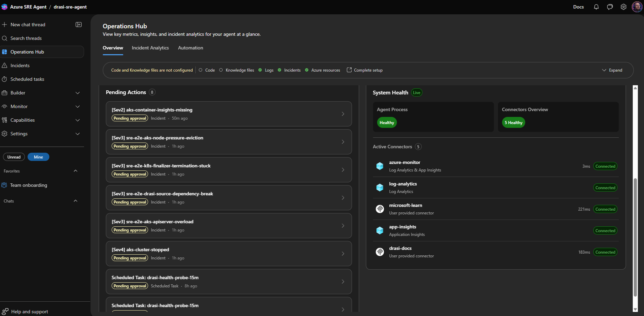Click the Complete setup external link icon
Image resolution: width=644 pixels, height=316 pixels.
coord(349,70)
